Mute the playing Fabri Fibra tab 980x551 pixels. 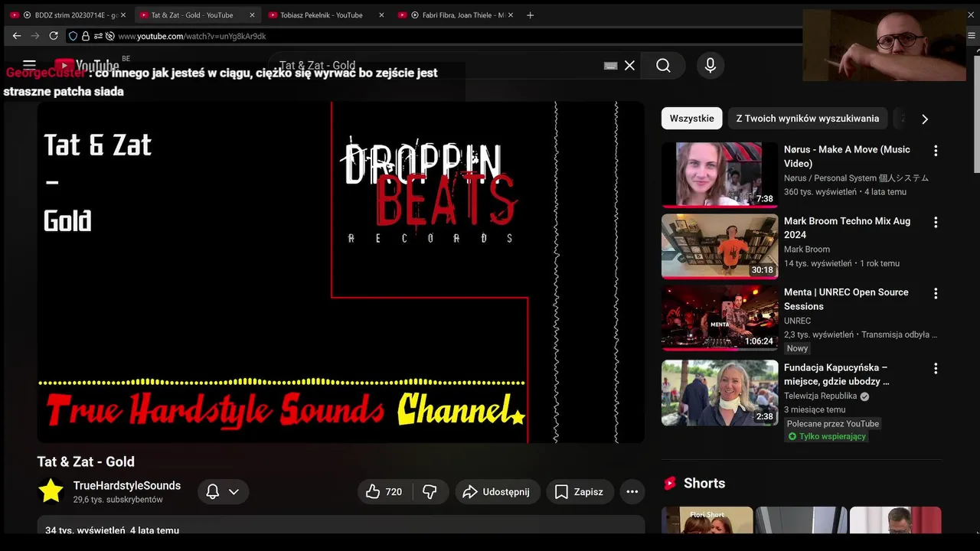pos(415,15)
